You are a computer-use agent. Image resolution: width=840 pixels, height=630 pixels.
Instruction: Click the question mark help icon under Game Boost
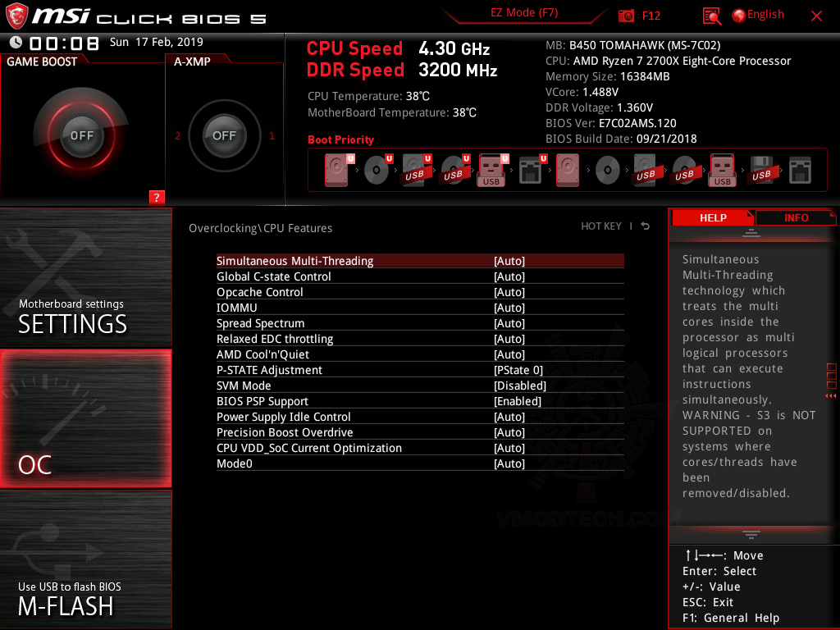pyautogui.click(x=157, y=197)
